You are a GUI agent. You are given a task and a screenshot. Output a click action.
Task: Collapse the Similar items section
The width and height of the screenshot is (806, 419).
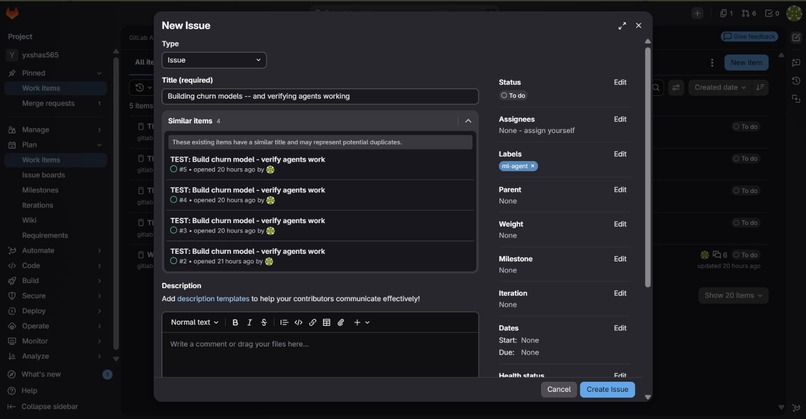468,121
